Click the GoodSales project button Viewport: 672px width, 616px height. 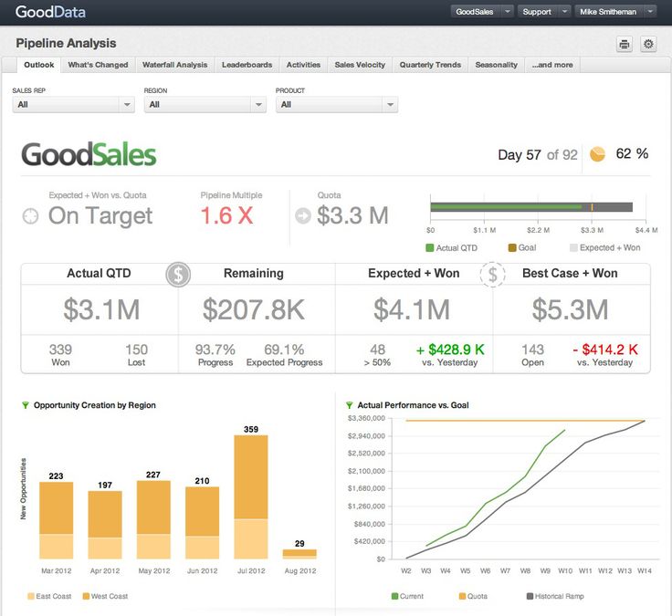(x=476, y=12)
